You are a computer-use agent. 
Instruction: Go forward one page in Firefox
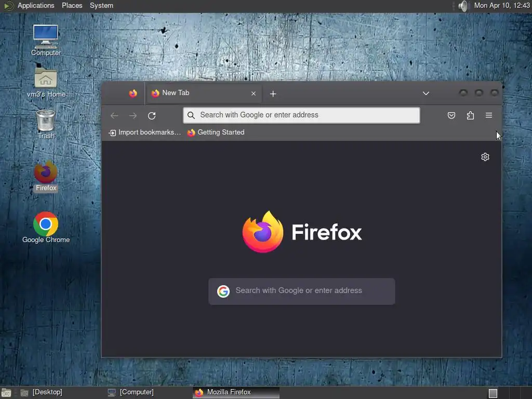click(133, 116)
